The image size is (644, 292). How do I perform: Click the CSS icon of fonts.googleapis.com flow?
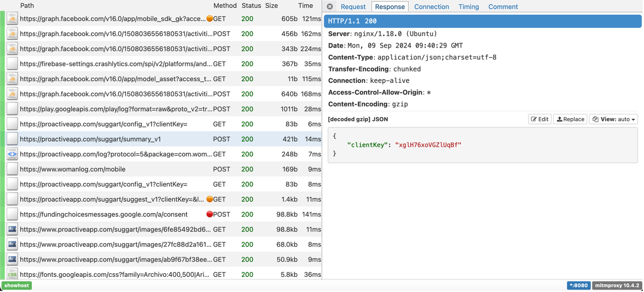coord(12,274)
